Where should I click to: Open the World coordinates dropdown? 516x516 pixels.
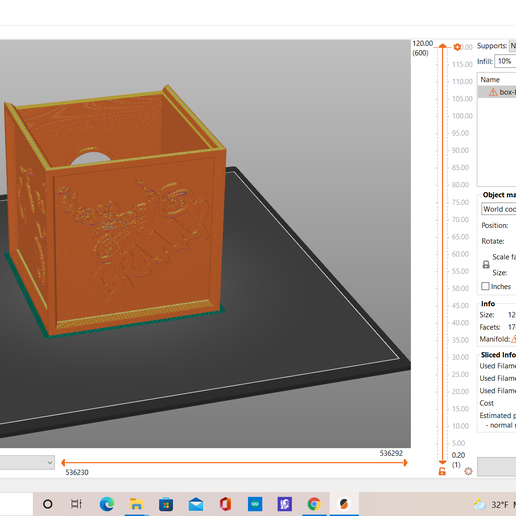498,209
